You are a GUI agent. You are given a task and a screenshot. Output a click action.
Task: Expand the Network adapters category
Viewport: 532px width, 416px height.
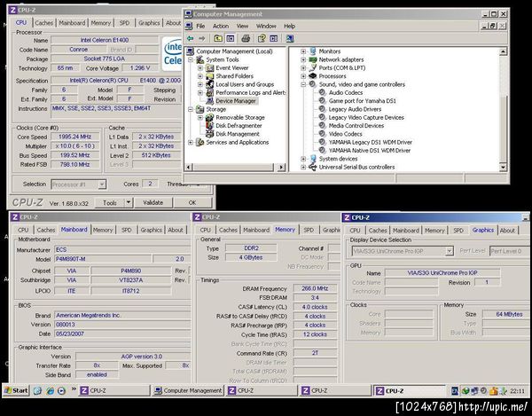coord(303,59)
